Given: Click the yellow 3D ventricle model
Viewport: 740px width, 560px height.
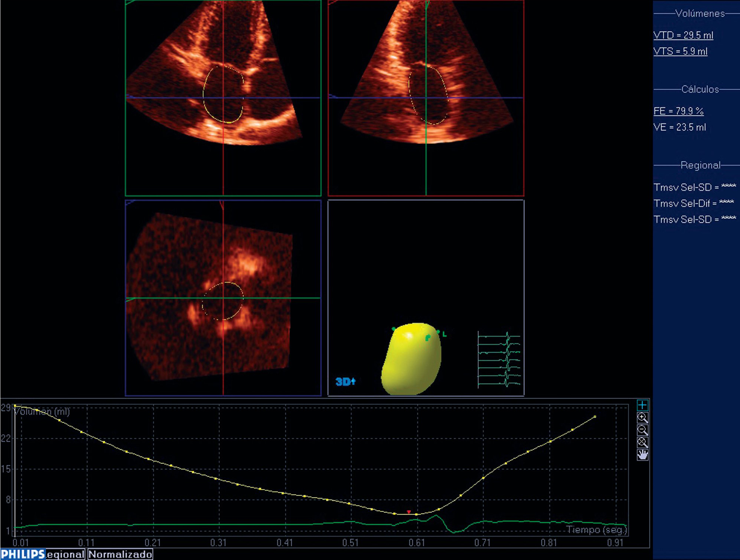Looking at the screenshot, I should click(x=411, y=359).
